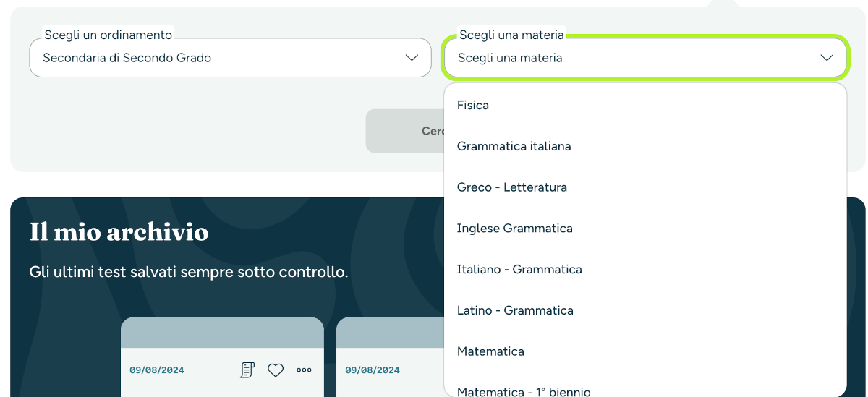Pick Inglese Grammatica from list
Viewport: 868px width, 397px height.
[x=644, y=229]
